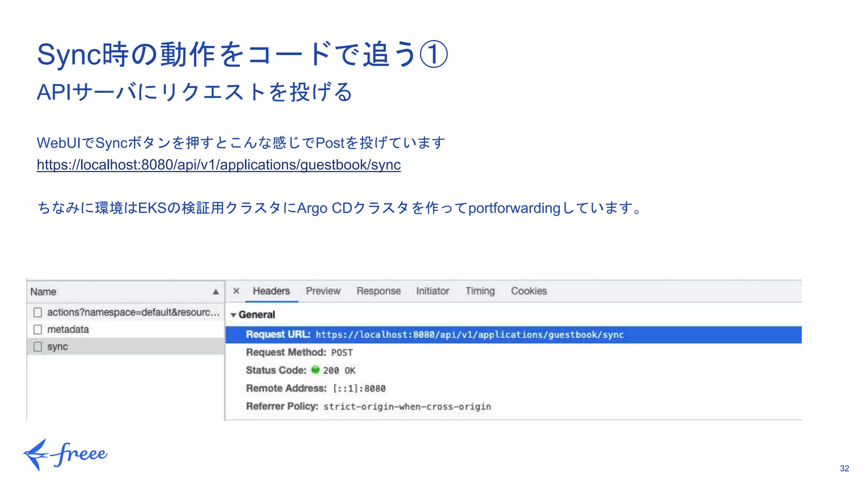Open the Initiator tab
This screenshot has height=488, width=868.
(x=432, y=291)
